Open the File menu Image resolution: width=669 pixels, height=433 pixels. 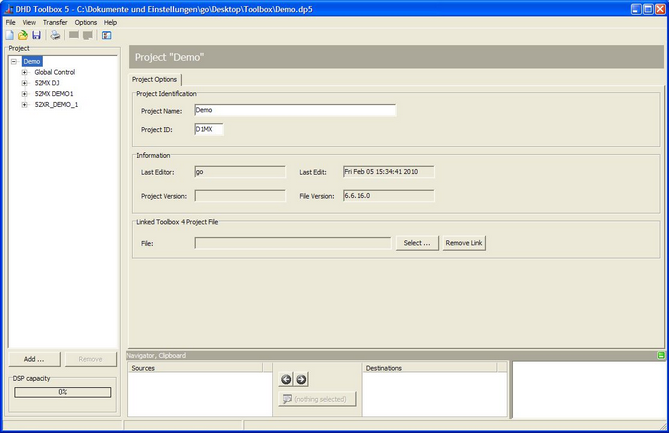pyautogui.click(x=11, y=22)
